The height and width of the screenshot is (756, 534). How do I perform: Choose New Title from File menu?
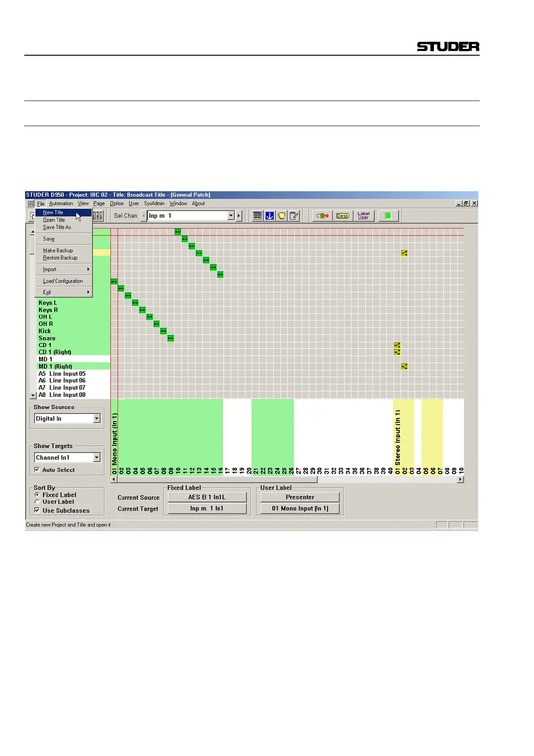[x=64, y=212]
